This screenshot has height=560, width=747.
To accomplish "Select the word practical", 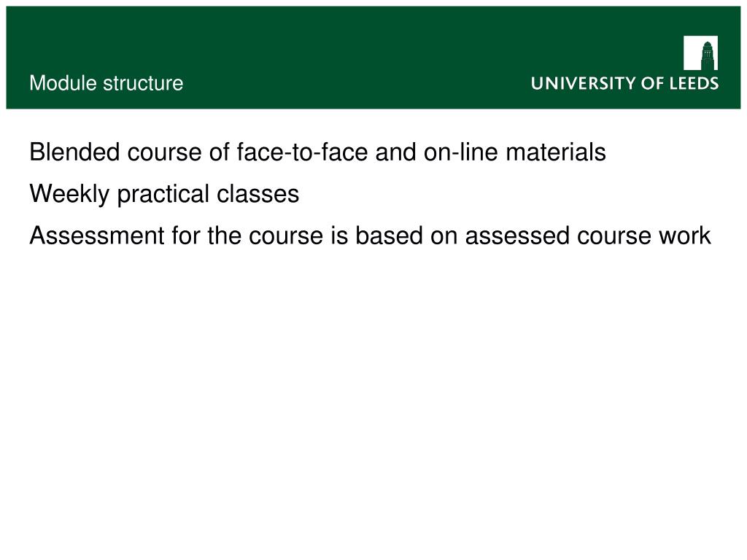I will point(163,194).
